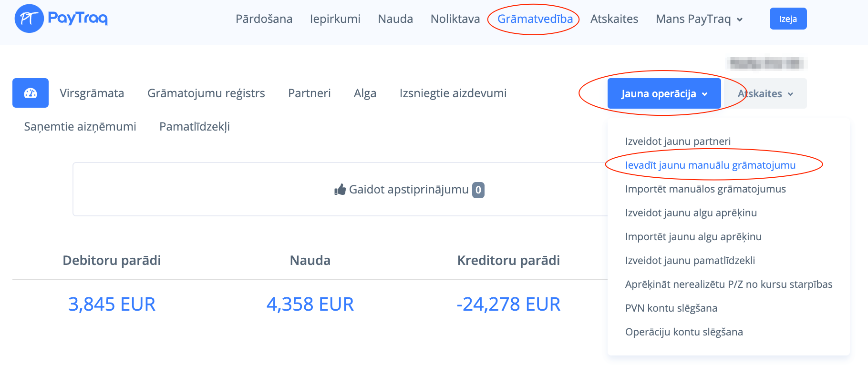Click the PayTraq logo icon
This screenshot has width=868, height=365.
tap(29, 19)
